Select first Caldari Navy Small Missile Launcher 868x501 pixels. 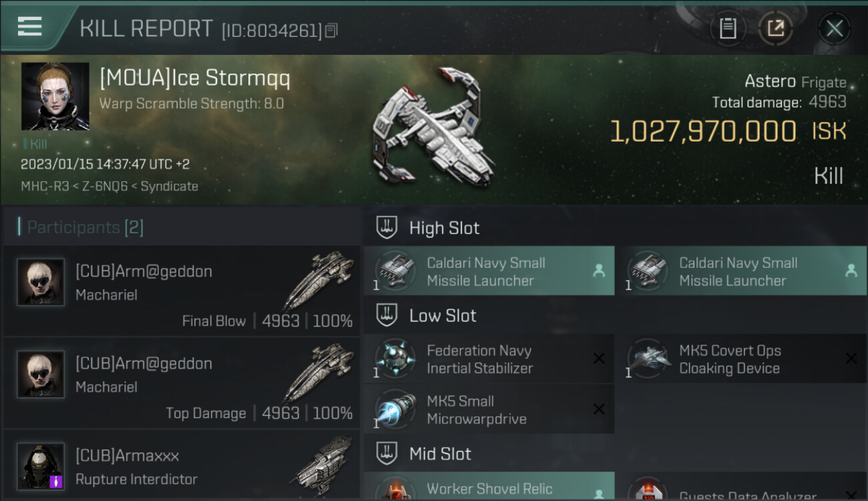(x=489, y=271)
